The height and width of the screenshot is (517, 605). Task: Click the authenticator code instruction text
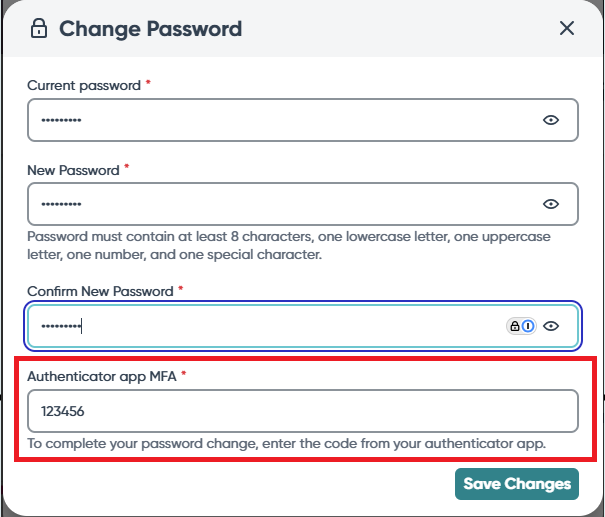pos(287,444)
